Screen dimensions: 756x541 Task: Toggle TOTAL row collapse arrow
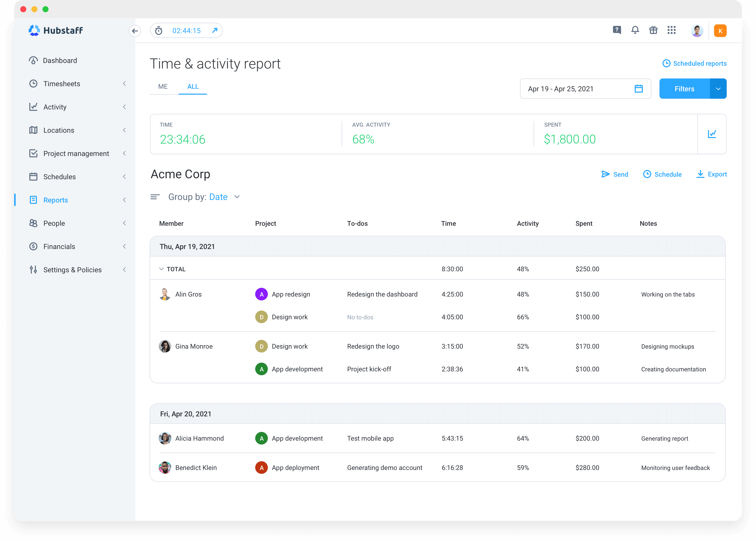pyautogui.click(x=161, y=269)
